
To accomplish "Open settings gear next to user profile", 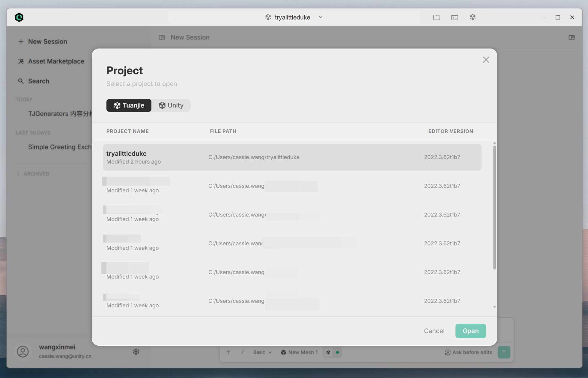I will [136, 352].
